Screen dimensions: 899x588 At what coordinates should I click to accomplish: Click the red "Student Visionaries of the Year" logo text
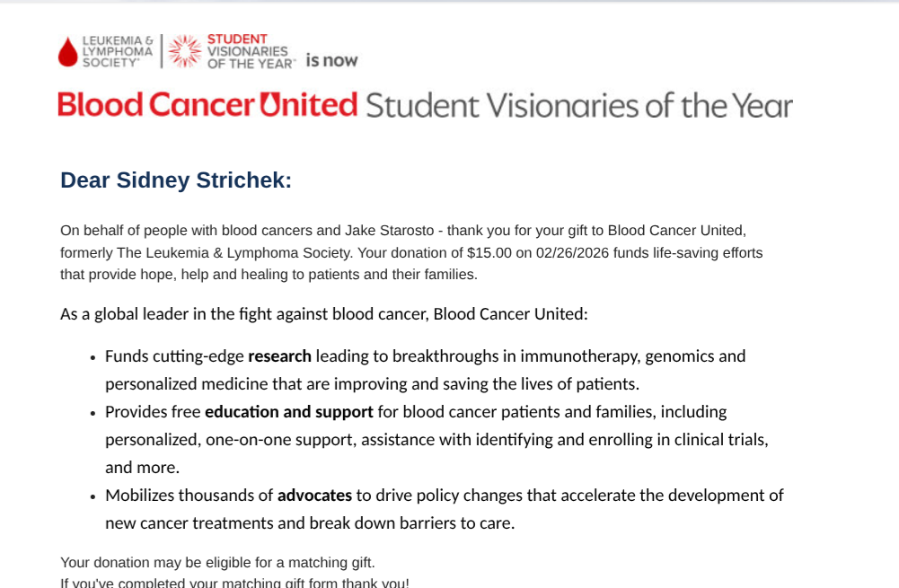point(251,51)
